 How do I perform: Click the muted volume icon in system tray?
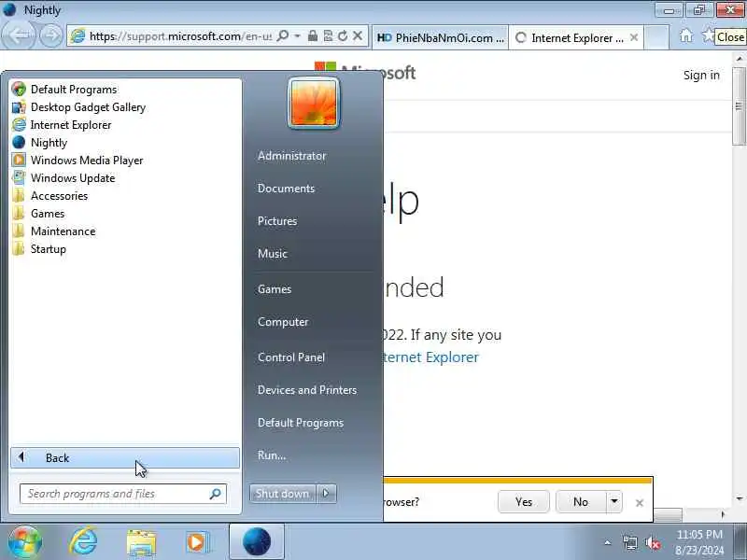click(x=653, y=543)
